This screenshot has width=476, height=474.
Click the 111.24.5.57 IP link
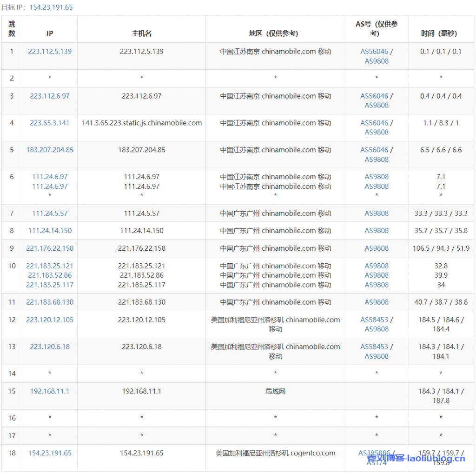point(50,214)
